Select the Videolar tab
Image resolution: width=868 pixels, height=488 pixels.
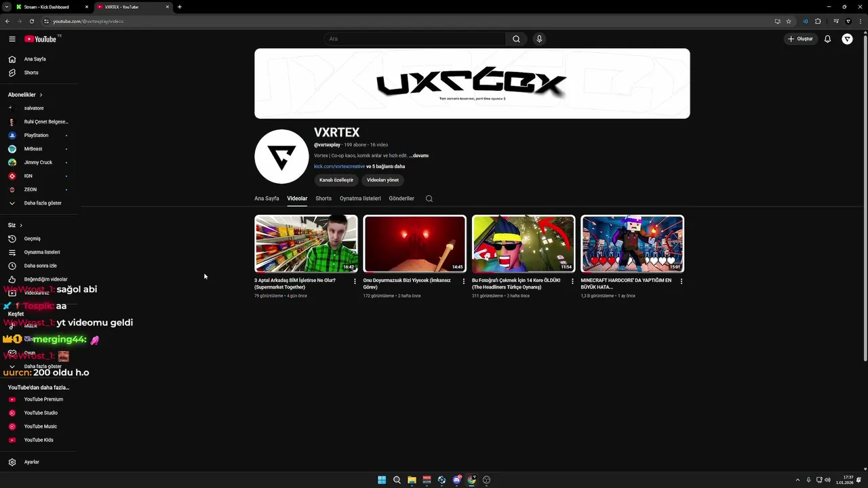point(297,199)
